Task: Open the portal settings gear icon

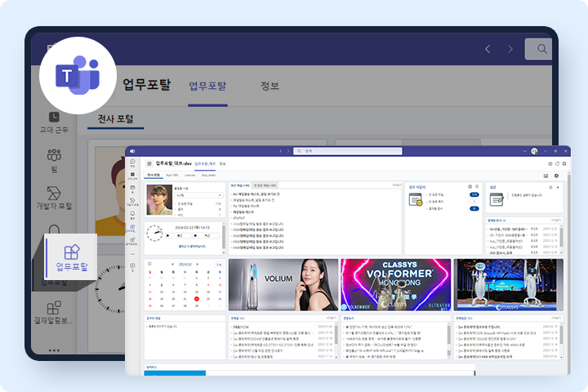Action: pos(556,176)
